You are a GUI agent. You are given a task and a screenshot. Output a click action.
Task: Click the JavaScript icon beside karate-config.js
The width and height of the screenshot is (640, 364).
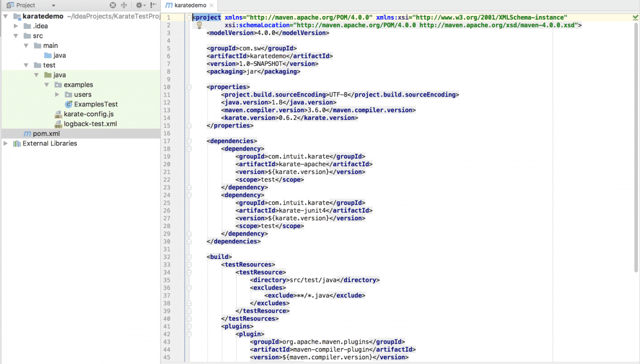pos(58,114)
